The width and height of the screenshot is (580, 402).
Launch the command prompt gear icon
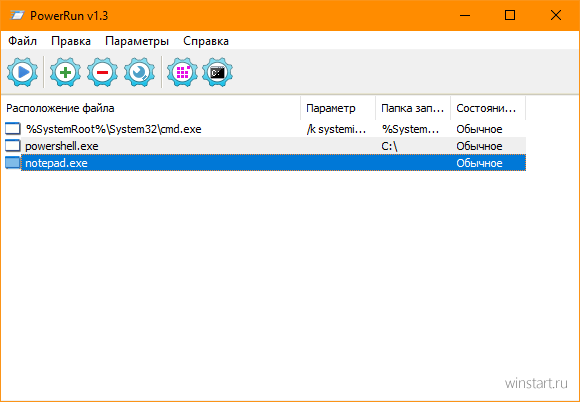pos(218,72)
